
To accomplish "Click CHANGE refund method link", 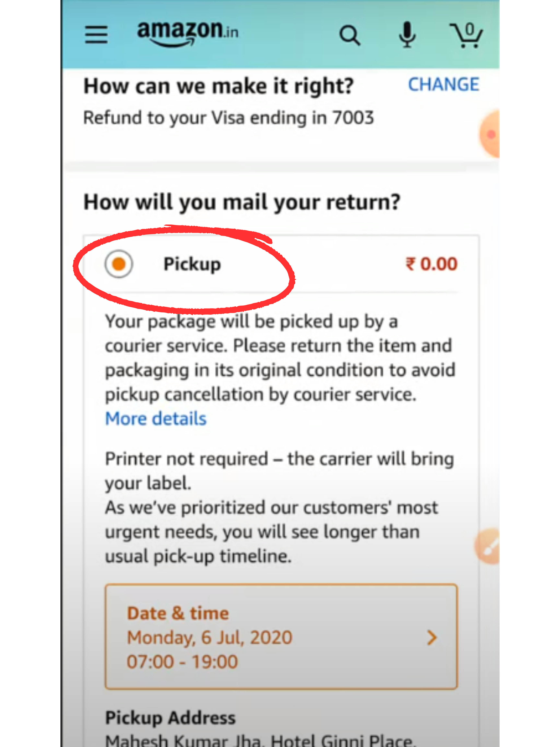I will click(443, 84).
